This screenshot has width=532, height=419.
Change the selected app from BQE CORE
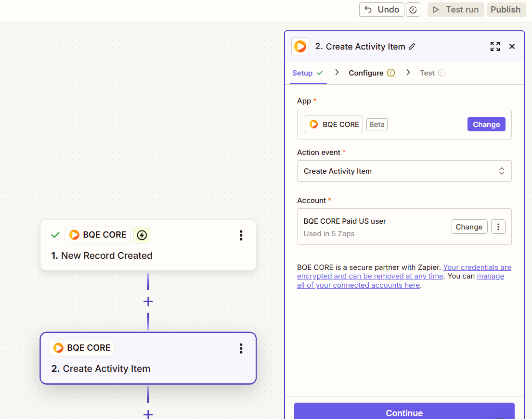(486, 124)
